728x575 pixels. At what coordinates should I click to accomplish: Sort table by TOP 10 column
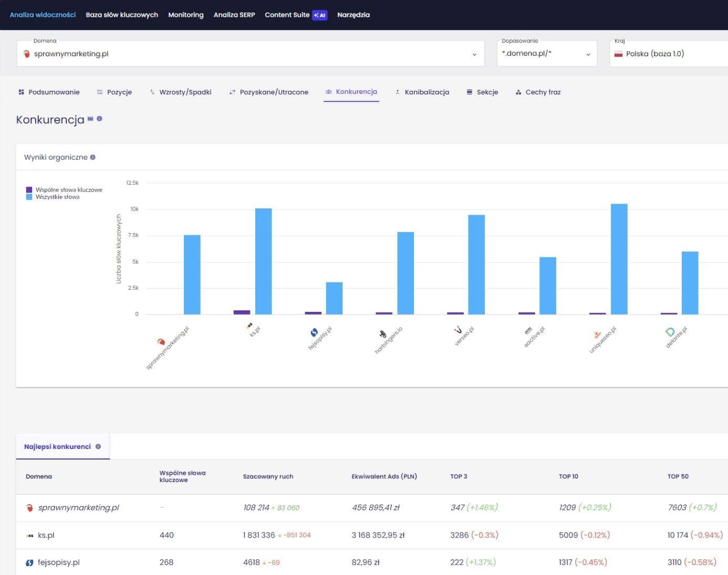pos(568,476)
